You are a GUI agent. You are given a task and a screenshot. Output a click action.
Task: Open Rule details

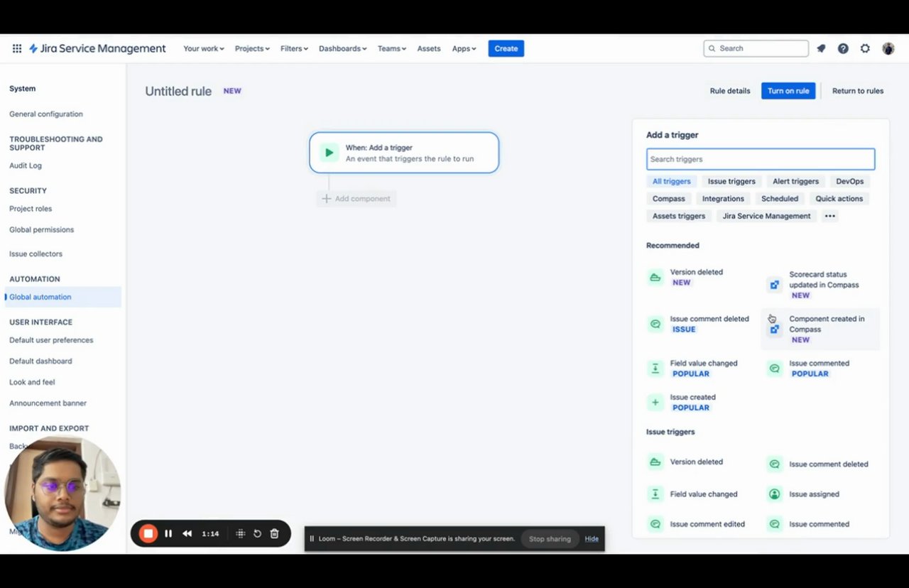[730, 91]
